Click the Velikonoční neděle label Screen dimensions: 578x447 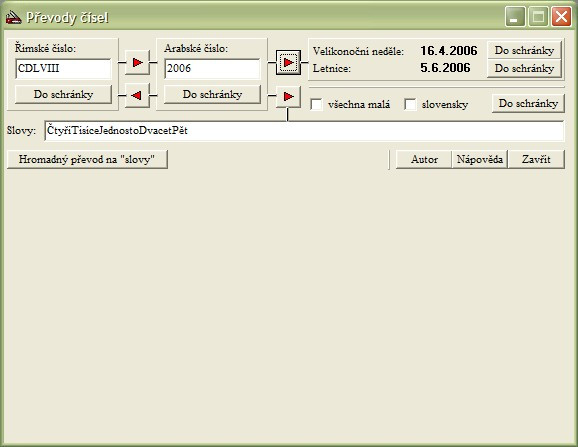[x=358, y=51]
